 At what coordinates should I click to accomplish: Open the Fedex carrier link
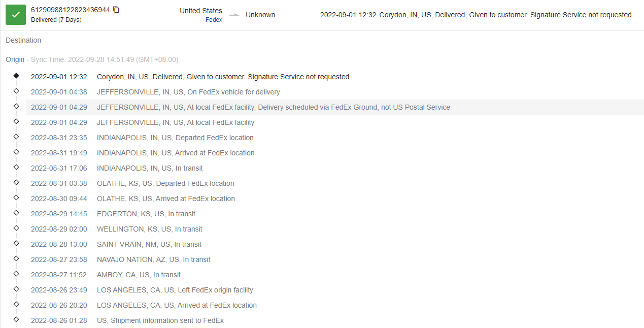[214, 20]
